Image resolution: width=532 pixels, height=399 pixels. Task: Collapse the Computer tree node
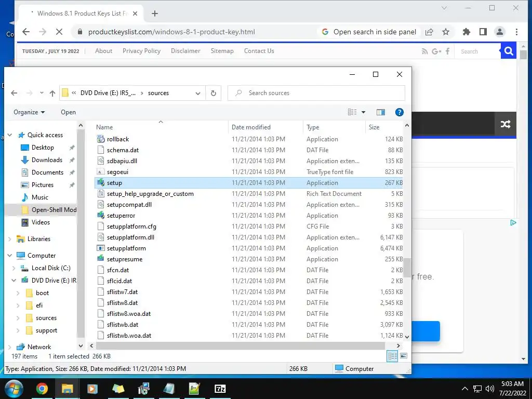[x=10, y=256]
